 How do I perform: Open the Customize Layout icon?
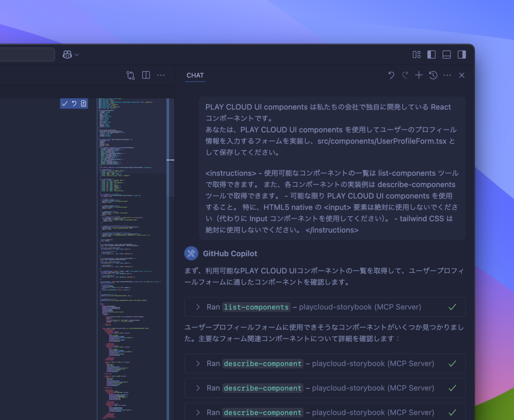416,54
